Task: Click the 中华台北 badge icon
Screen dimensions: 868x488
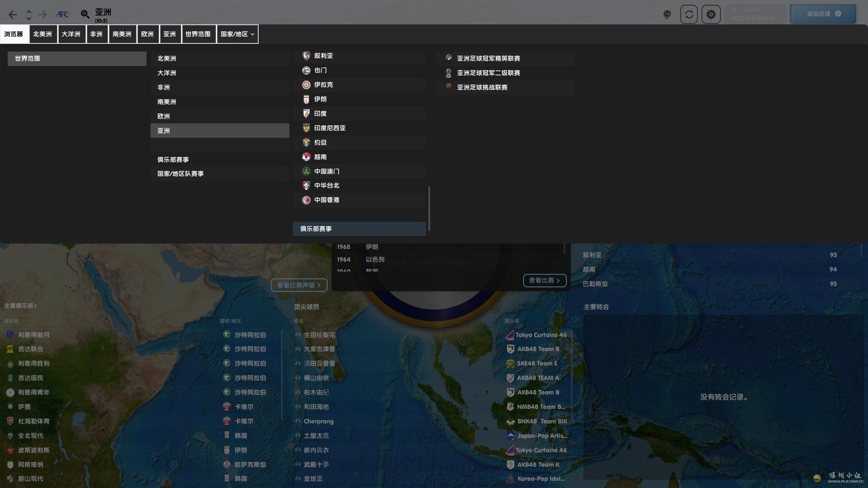Action: (306, 185)
